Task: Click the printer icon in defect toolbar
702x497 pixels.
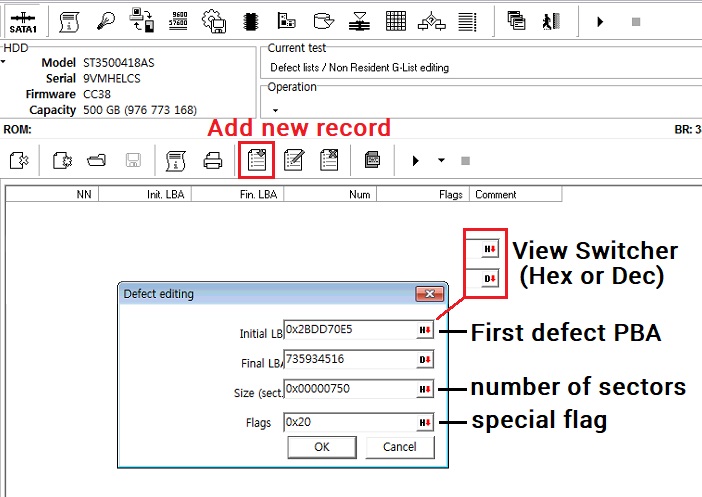Action: (213, 160)
